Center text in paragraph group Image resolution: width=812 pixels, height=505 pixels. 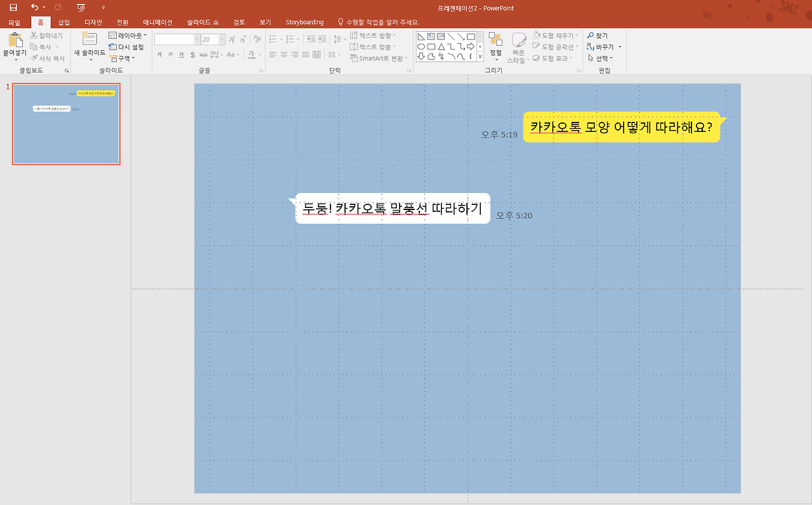[x=284, y=55]
